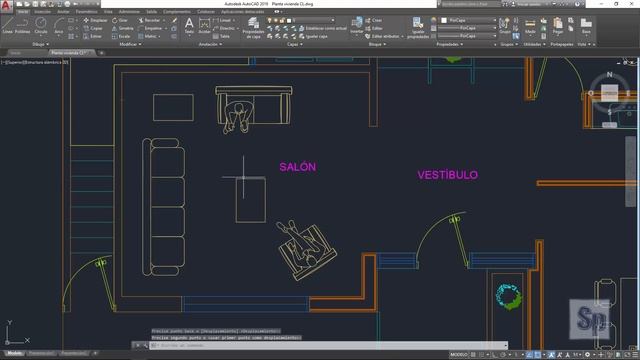Toggle 2D object snap in status bar
Screen dimensions: 640x360
[x=538, y=355]
